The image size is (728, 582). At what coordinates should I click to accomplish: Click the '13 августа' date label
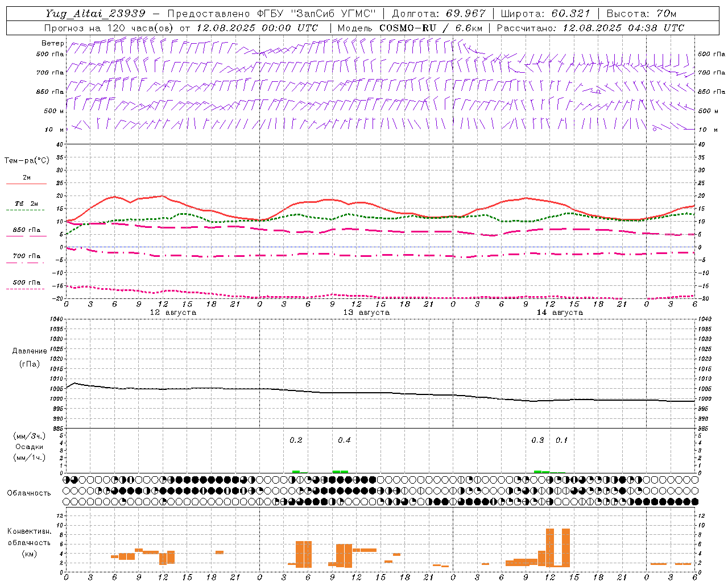(x=366, y=313)
